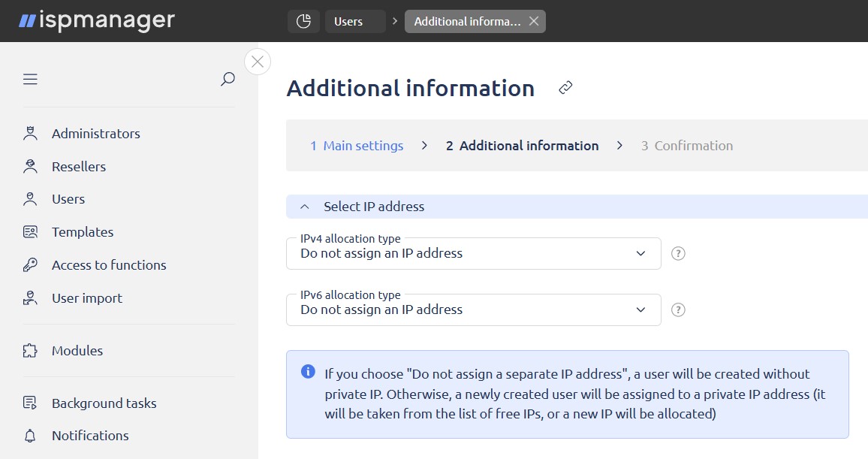Click step 3 Confirmation in the wizard
Screen dimensions: 868x459
687,146
